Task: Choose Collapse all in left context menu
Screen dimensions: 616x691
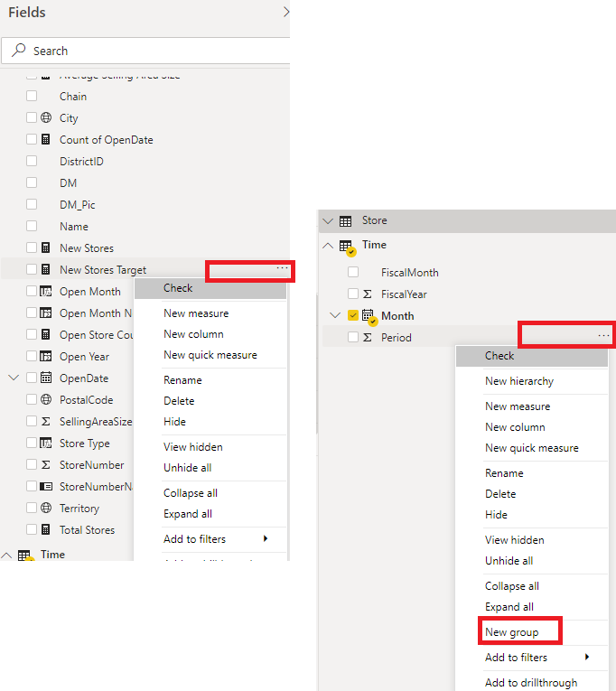Action: [191, 493]
